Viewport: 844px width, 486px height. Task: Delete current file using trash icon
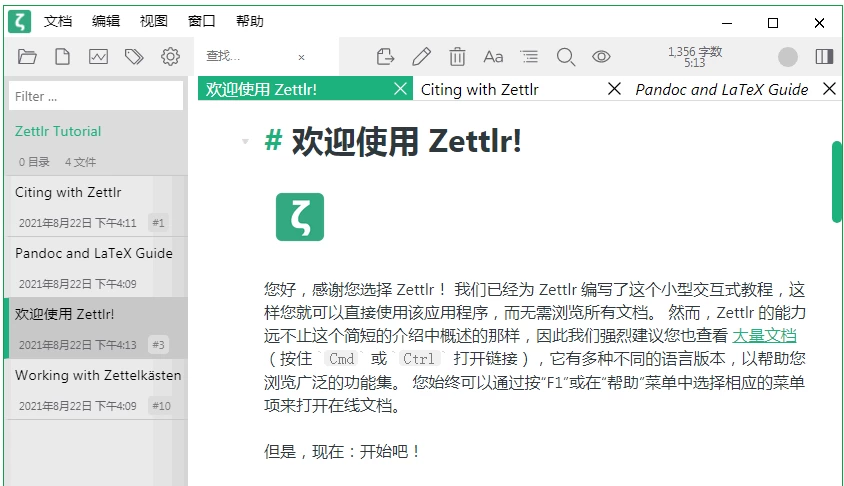(457, 57)
